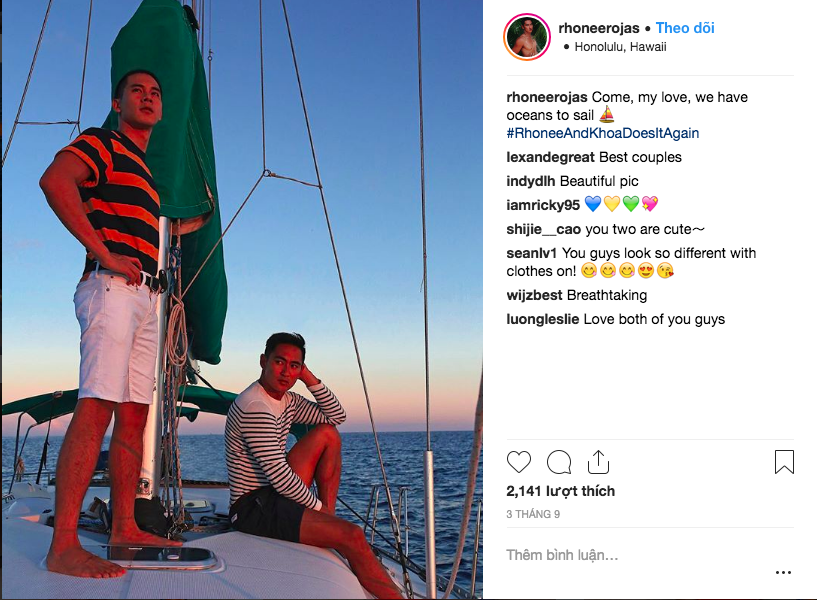Click the sailboat photo of the post
Image resolution: width=817 pixels, height=600 pixels.
pos(241,300)
